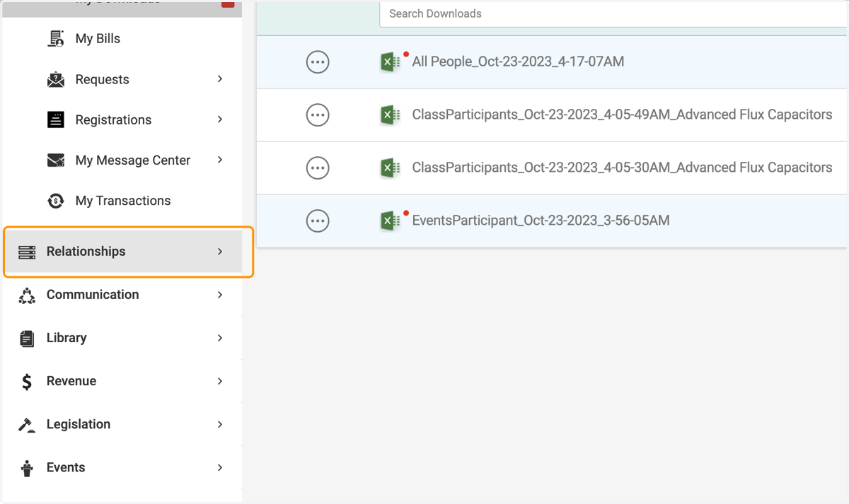Select the Legislation label in the sidebar
This screenshot has width=849, height=504.
point(79,424)
